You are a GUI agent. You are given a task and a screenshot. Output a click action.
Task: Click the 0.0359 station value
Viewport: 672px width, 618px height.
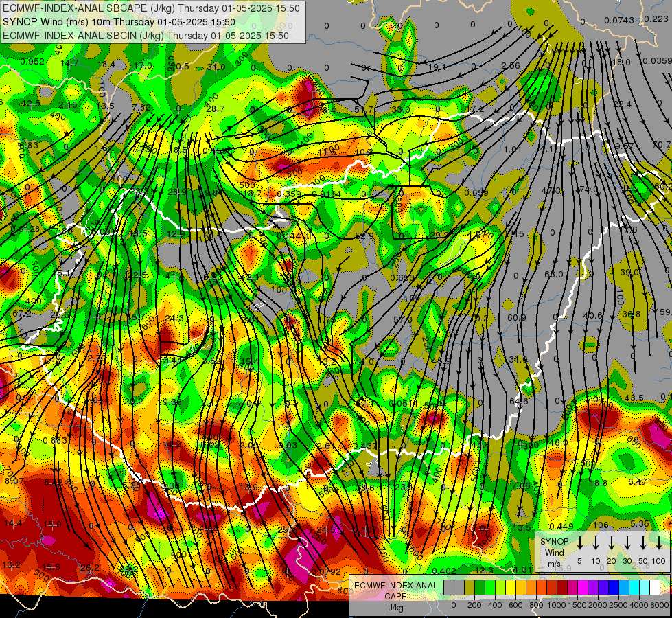657,61
